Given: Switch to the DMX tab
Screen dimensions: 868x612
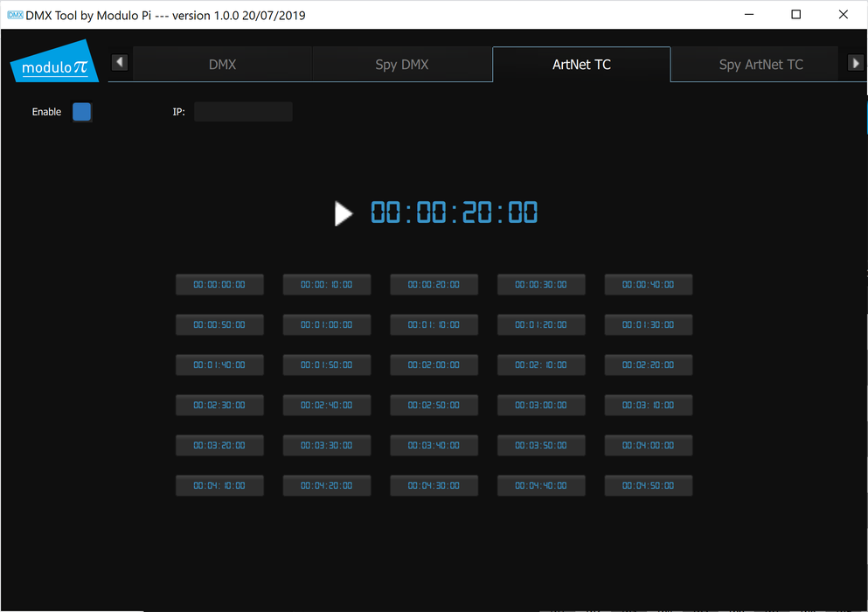Looking at the screenshot, I should coord(223,64).
